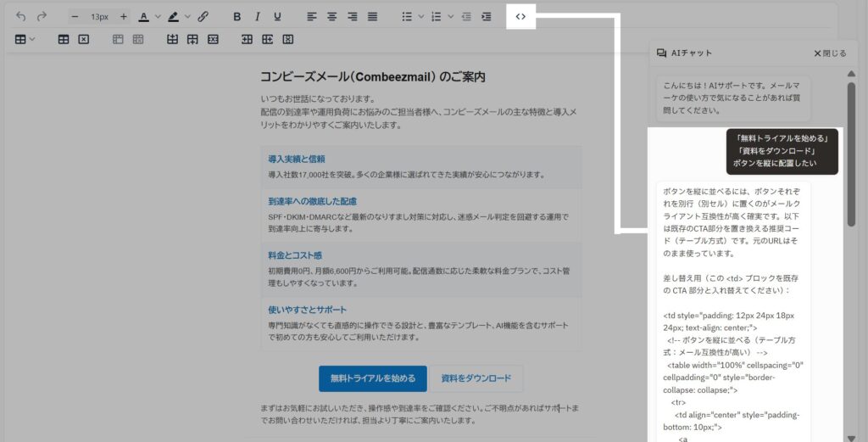868x442 pixels.
Task: Open the bullet list style dropdown
Action: [x=420, y=16]
